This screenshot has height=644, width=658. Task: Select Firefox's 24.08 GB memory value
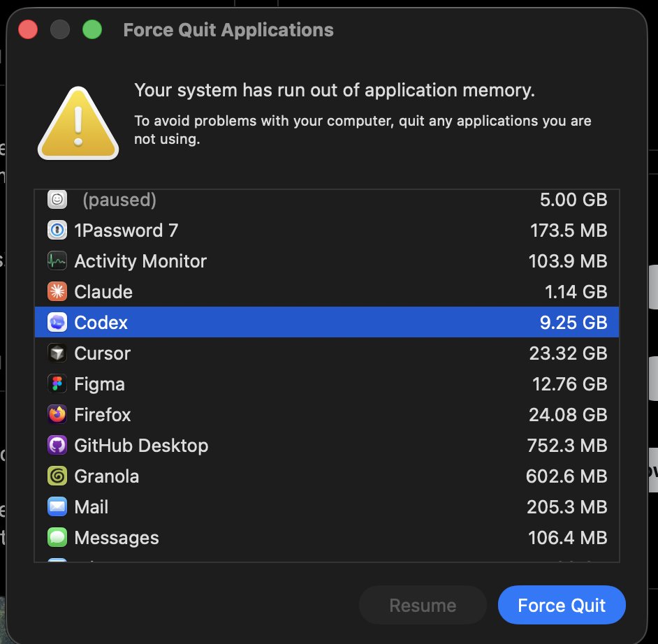[568, 415]
